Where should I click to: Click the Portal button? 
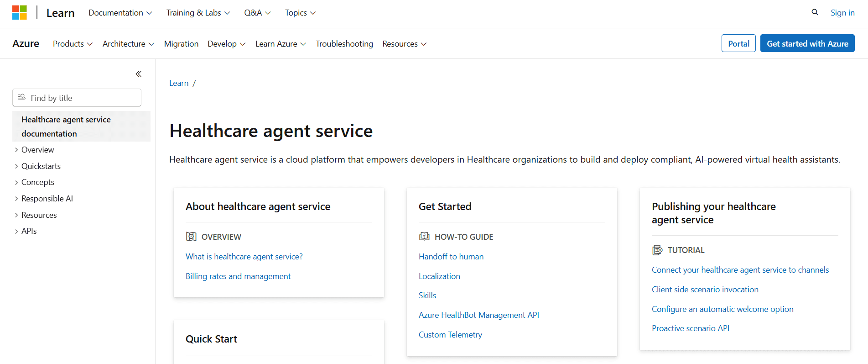point(738,43)
